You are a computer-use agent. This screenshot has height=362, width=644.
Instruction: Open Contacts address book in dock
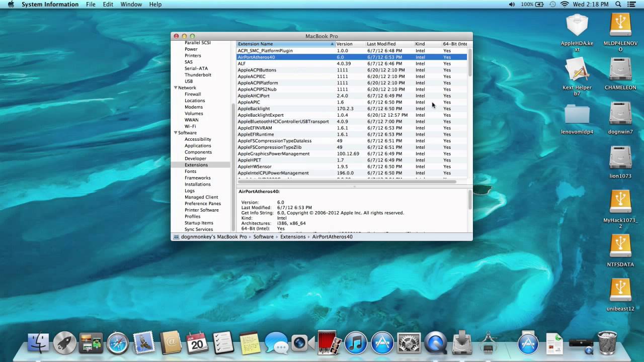point(171,343)
